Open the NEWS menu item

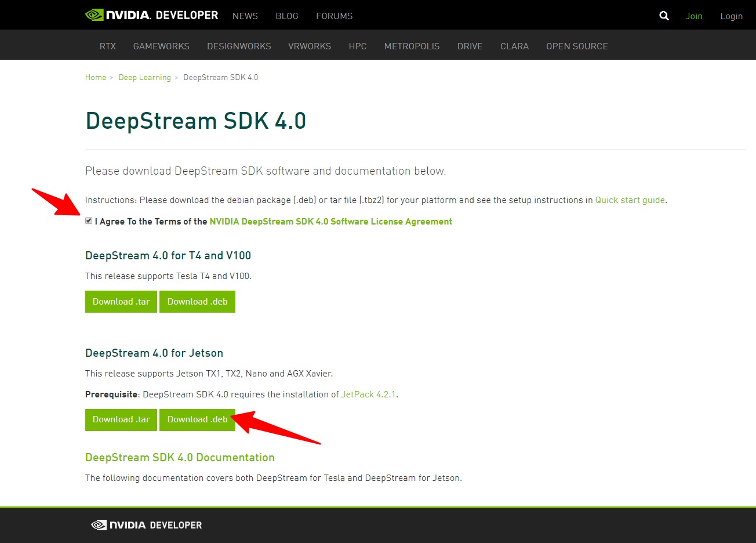pos(245,16)
